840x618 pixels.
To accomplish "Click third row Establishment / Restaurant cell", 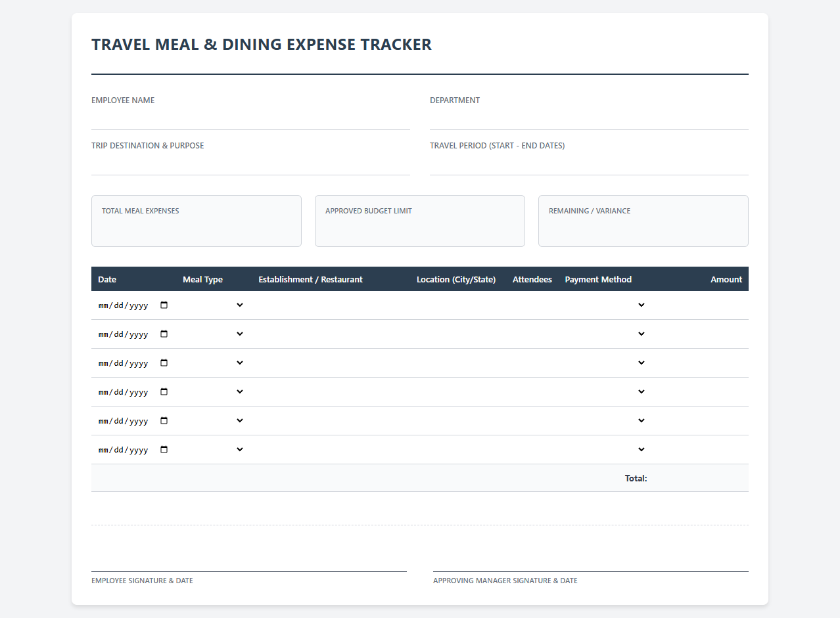I will (331, 363).
